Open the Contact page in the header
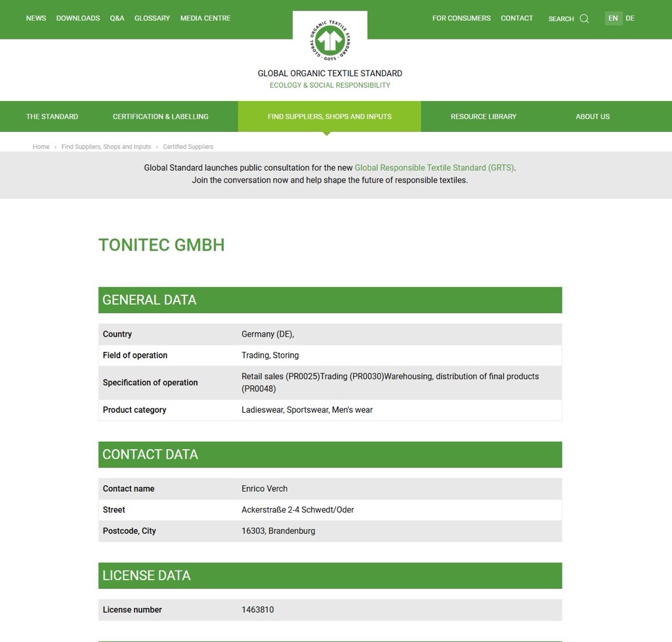Image resolution: width=672 pixels, height=642 pixels. coord(517,18)
